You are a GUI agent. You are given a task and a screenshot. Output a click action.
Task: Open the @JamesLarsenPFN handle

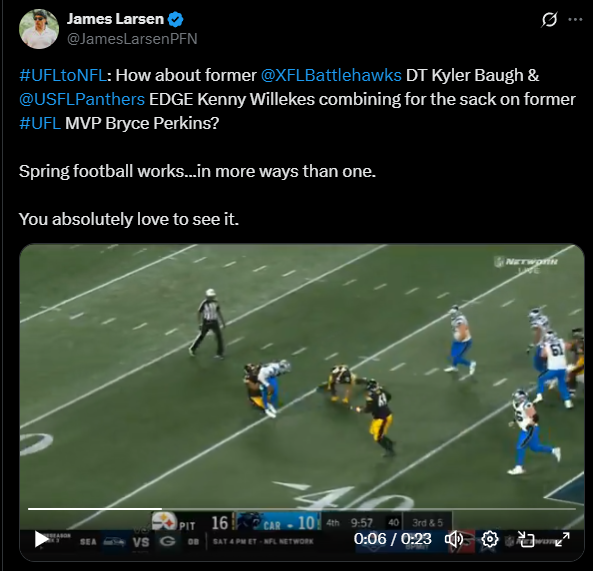132,39
